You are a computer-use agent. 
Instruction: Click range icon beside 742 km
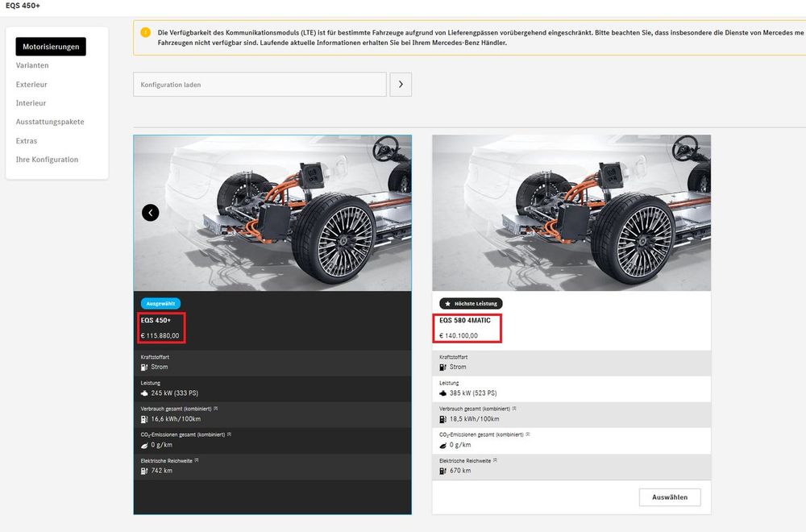[x=144, y=471]
